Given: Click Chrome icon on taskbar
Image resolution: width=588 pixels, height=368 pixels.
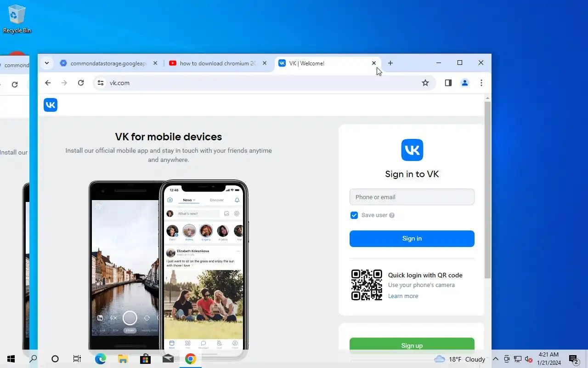Looking at the screenshot, I should [190, 359].
